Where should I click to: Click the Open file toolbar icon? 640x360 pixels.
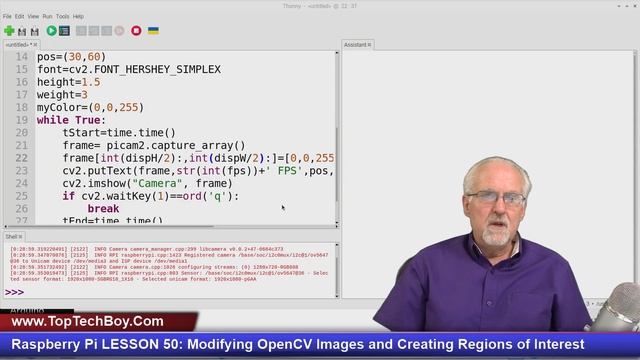[22, 31]
